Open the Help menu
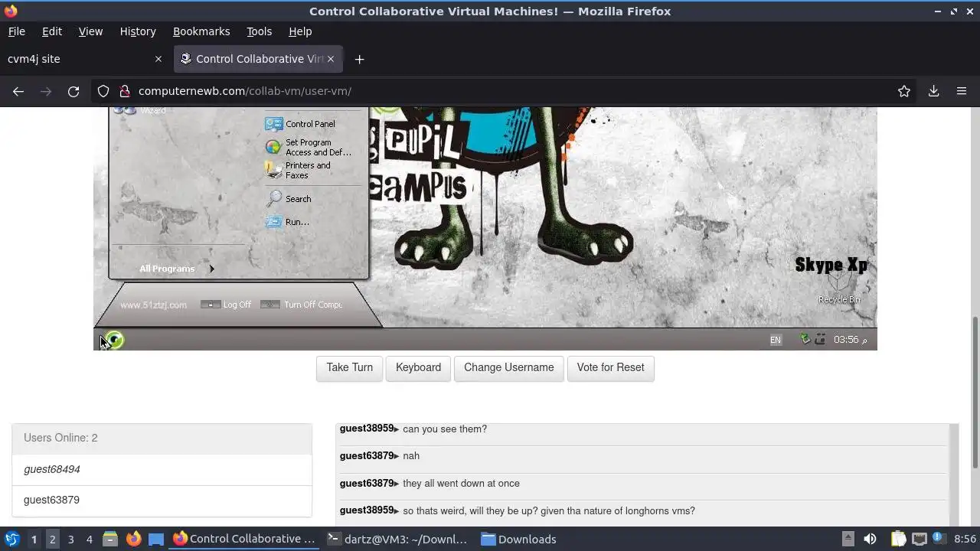 [x=300, y=31]
